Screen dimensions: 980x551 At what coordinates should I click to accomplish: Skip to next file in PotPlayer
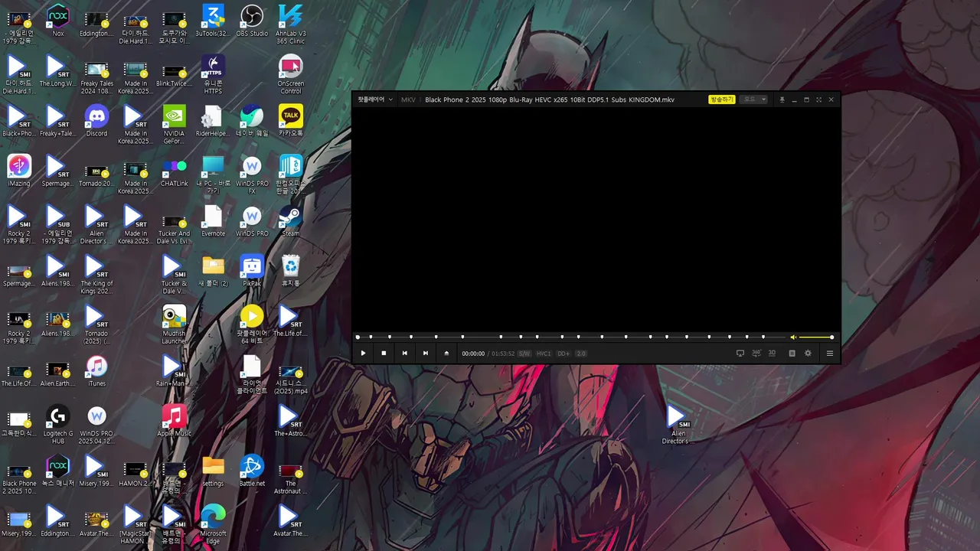[426, 354]
